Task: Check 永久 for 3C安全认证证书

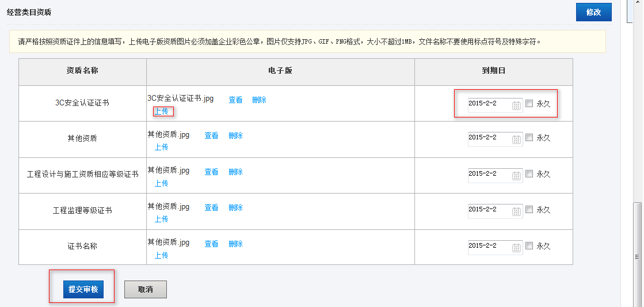Action: coord(529,104)
